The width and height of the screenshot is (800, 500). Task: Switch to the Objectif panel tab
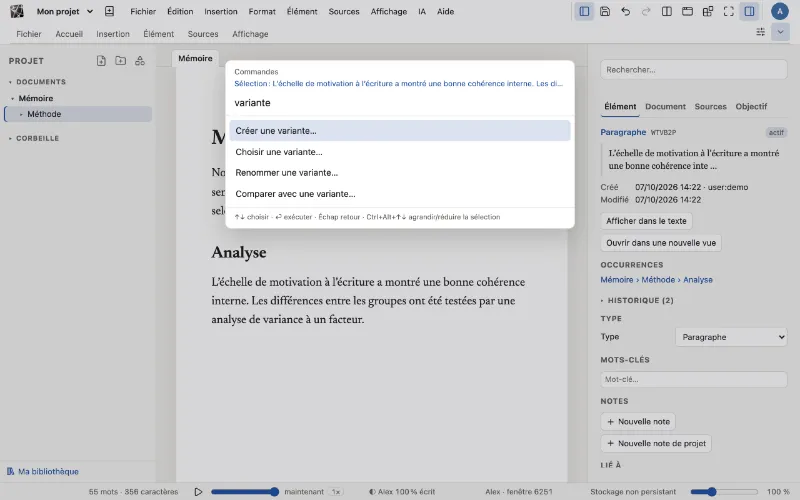click(x=751, y=106)
